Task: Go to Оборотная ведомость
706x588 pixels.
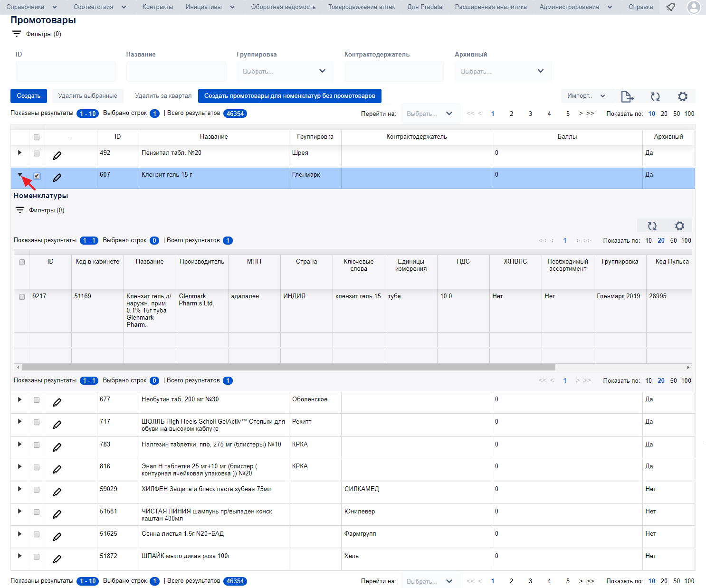Action: (x=283, y=7)
